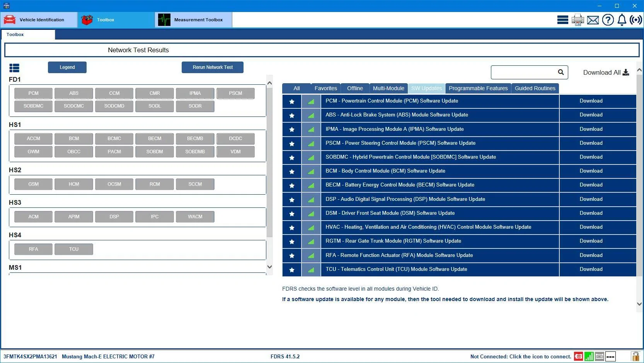The image size is (644, 363).
Task: Open the envelope mail icon
Action: point(593,20)
